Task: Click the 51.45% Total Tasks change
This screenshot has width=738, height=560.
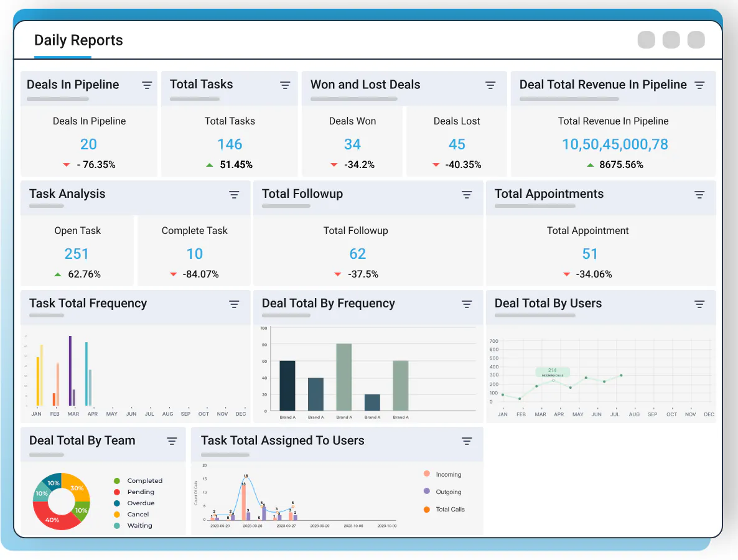Action: click(236, 165)
